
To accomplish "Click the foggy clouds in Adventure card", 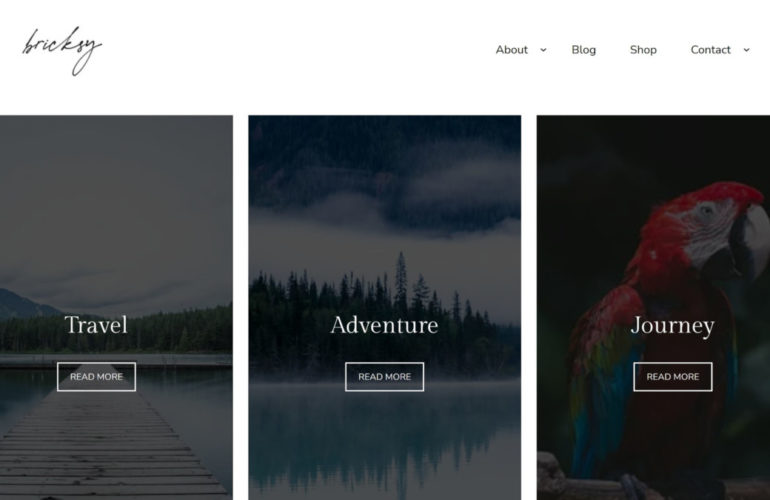I will click(385, 206).
